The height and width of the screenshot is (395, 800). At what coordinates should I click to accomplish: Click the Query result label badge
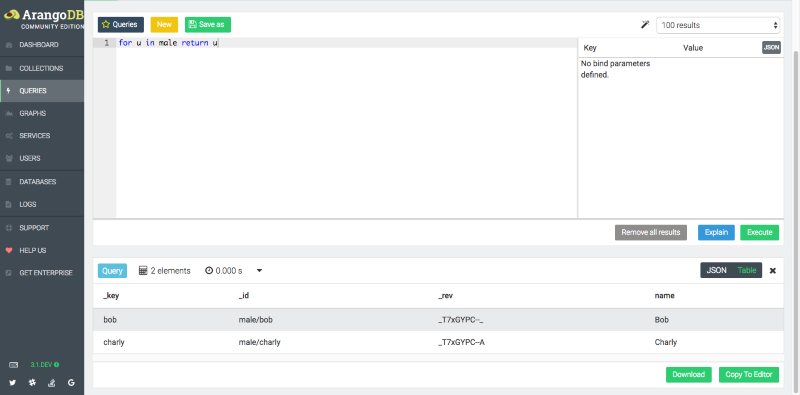point(112,271)
